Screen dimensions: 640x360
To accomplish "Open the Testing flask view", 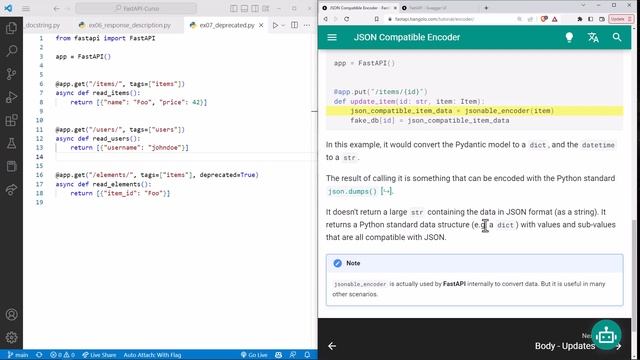I will coord(11,143).
